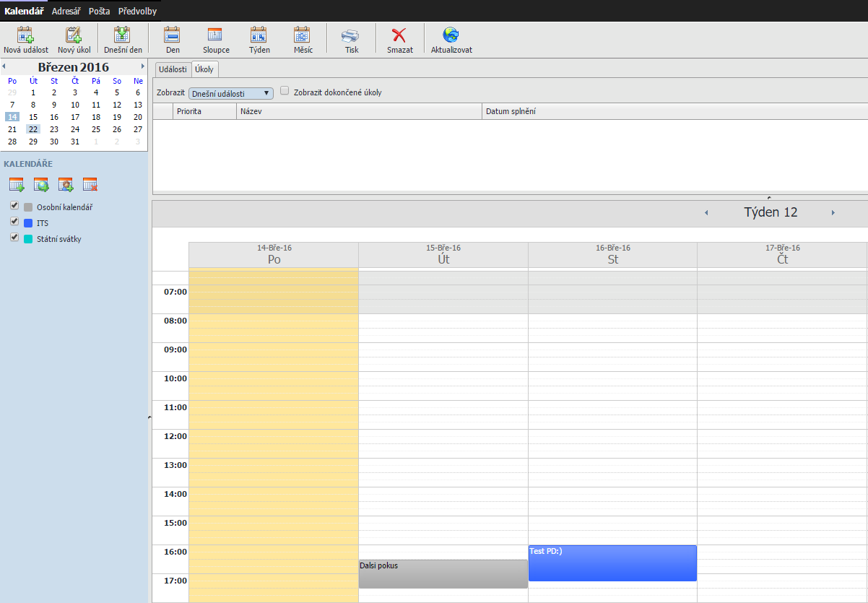Click the 17-Bře-16 Čt day header
Screen dimensions: 868x603
[782, 255]
